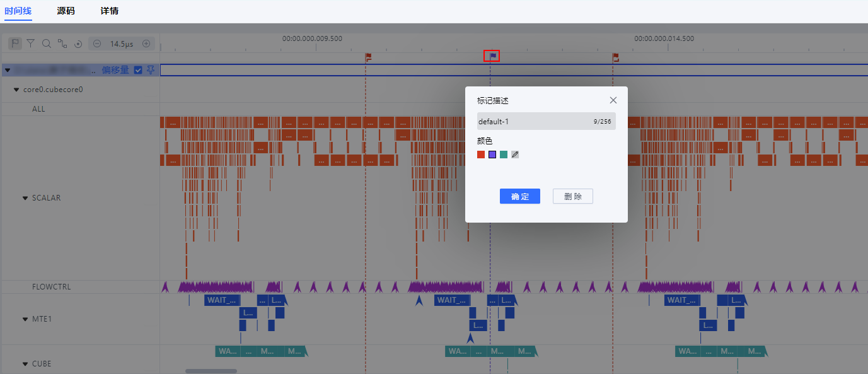Select the flag marker tool in toolbar

(15, 44)
